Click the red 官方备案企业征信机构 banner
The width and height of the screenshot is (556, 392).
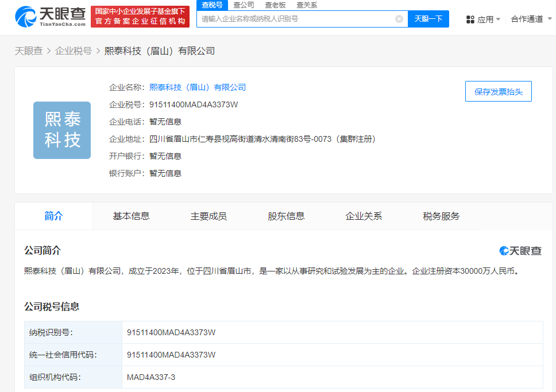pos(140,16)
